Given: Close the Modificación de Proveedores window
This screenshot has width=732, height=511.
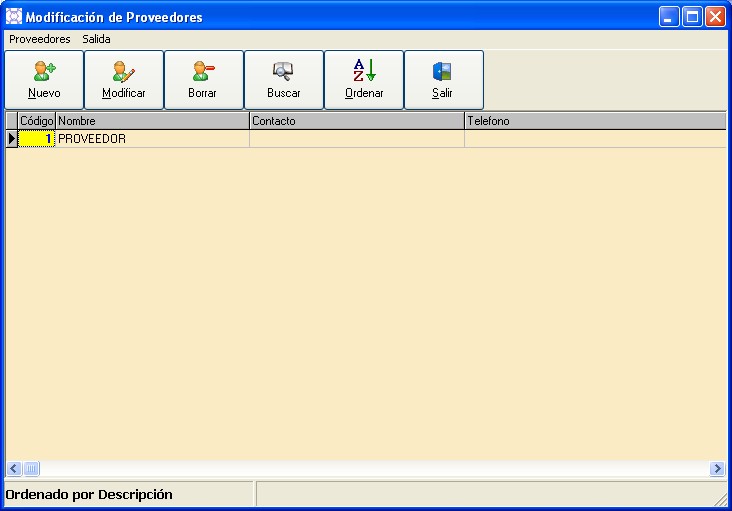Looking at the screenshot, I should point(715,17).
